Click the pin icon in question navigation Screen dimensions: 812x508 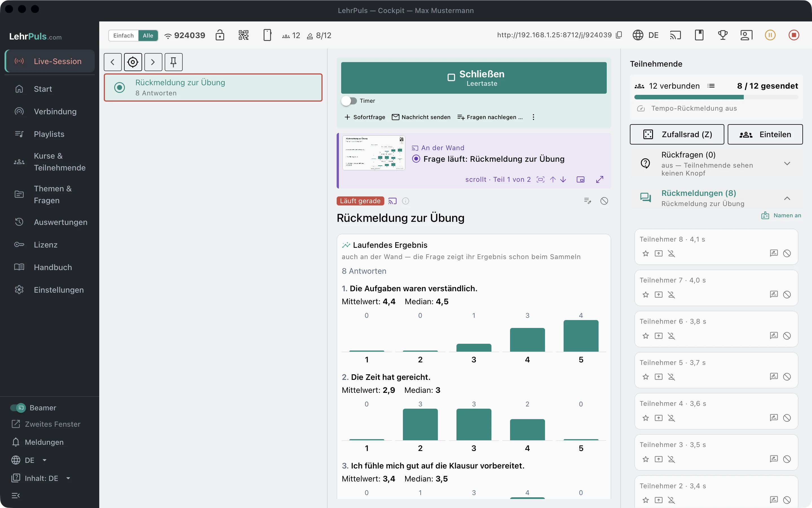coord(173,62)
